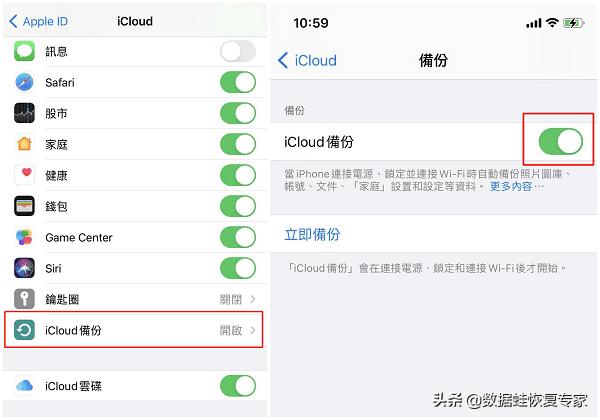Open iCloud 備份 row showing 開啟

pyautogui.click(x=134, y=330)
